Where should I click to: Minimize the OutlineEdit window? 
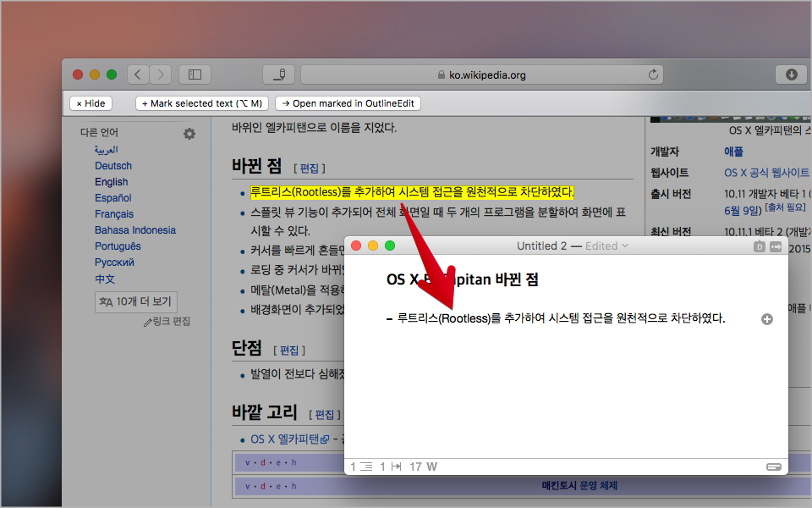point(373,246)
